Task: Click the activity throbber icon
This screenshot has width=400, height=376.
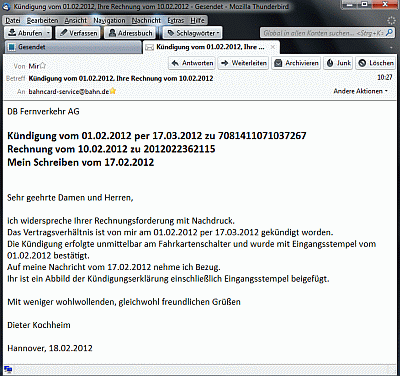Action: click(391, 21)
